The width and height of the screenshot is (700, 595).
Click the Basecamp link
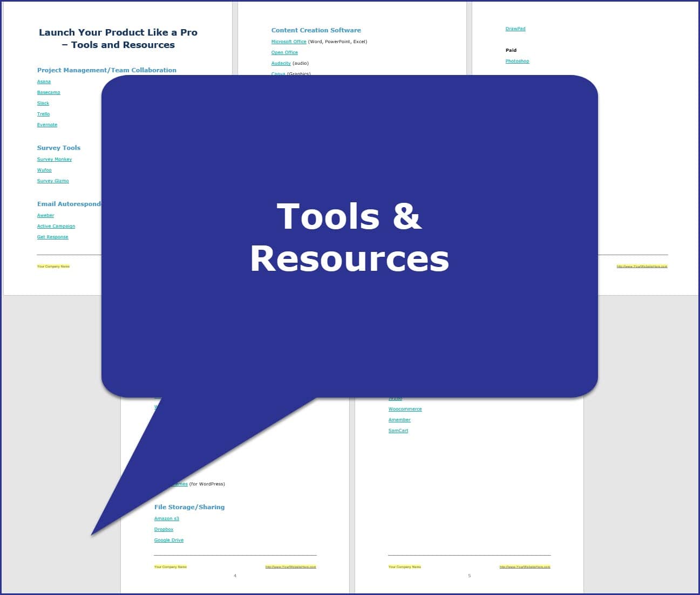click(x=49, y=92)
